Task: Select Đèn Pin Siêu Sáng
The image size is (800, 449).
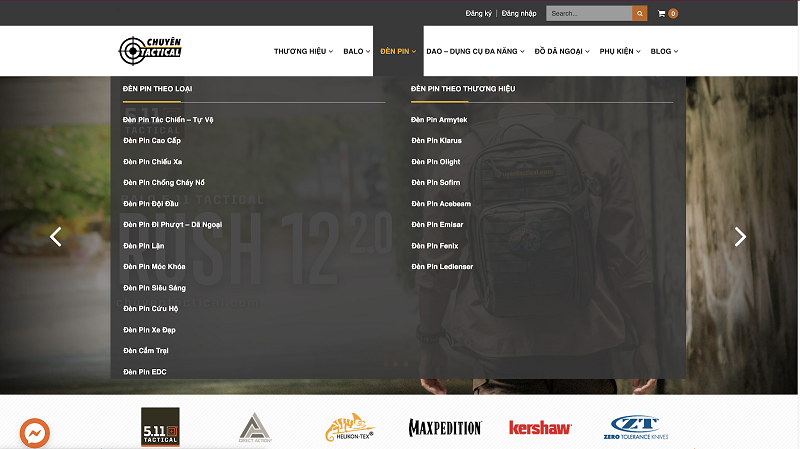Action: tap(155, 288)
